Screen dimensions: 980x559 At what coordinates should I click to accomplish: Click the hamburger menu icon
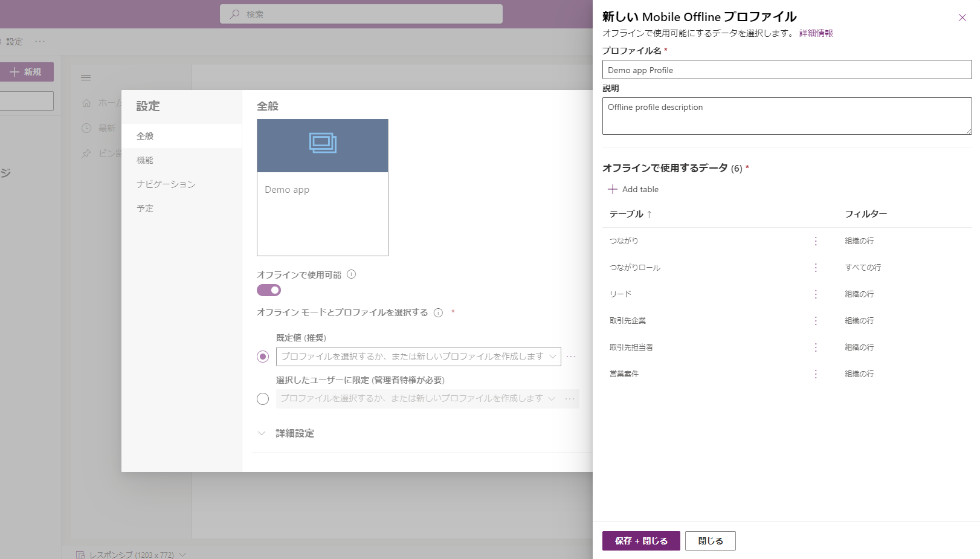click(86, 77)
